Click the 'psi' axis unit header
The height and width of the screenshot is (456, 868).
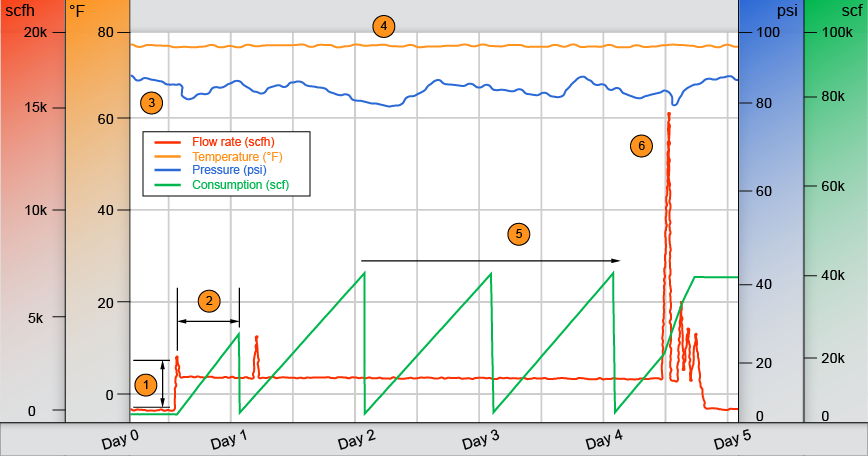(x=788, y=11)
